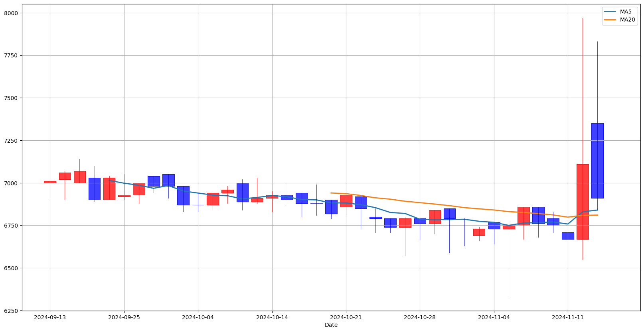This screenshot has width=644, height=332.
Task: Click the red candle body at 2024-10-21
Action: (346, 201)
